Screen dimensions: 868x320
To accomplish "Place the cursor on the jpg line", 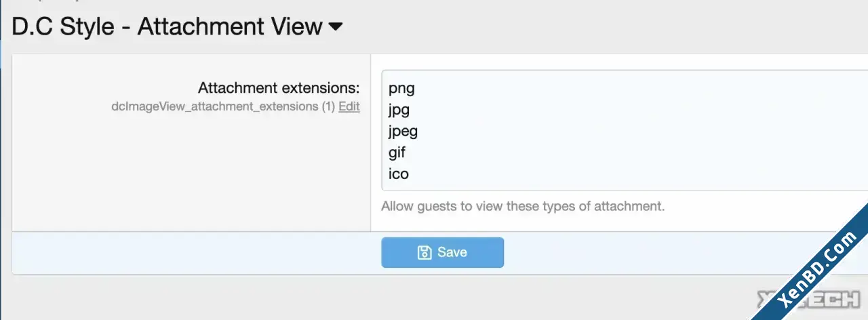I will tap(399, 109).
